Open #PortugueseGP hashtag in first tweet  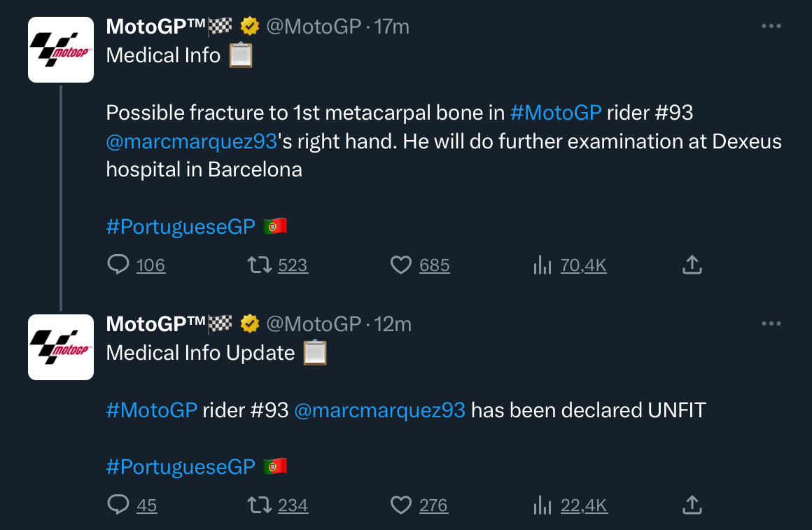(x=180, y=227)
